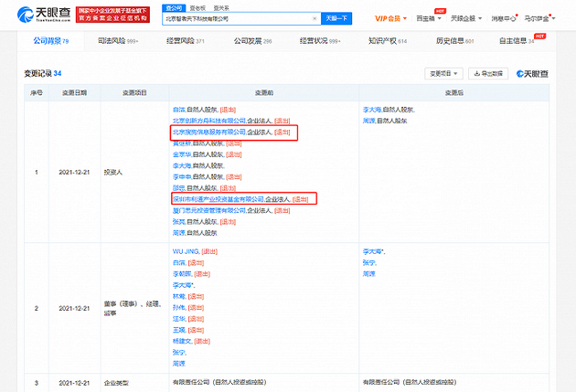Screen dimensions: 576x392
Task: Select the 查公司 search tab
Action: 174,7
